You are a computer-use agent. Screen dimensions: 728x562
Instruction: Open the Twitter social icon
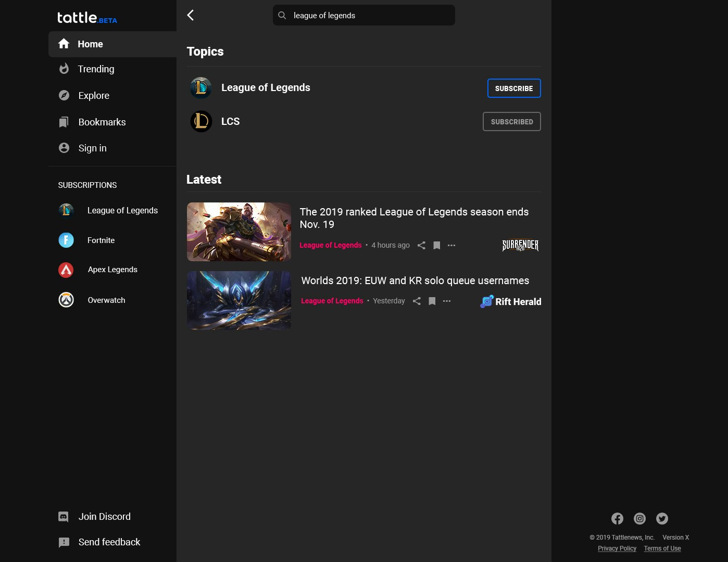662,518
